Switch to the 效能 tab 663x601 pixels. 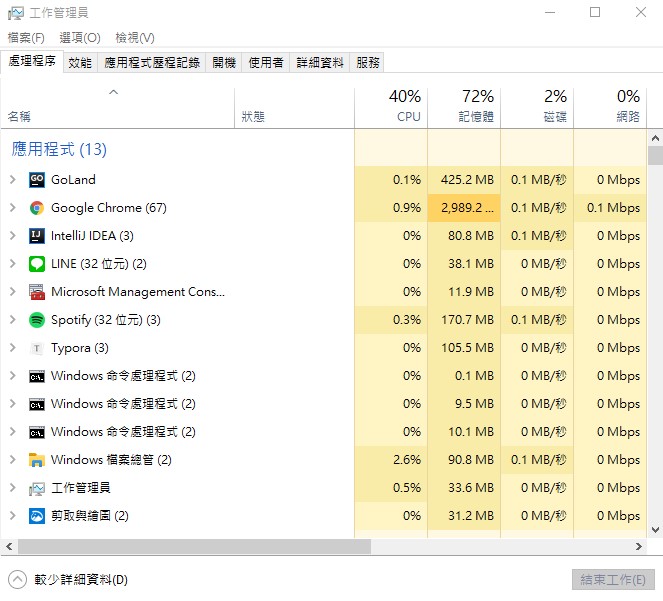pyautogui.click(x=80, y=62)
